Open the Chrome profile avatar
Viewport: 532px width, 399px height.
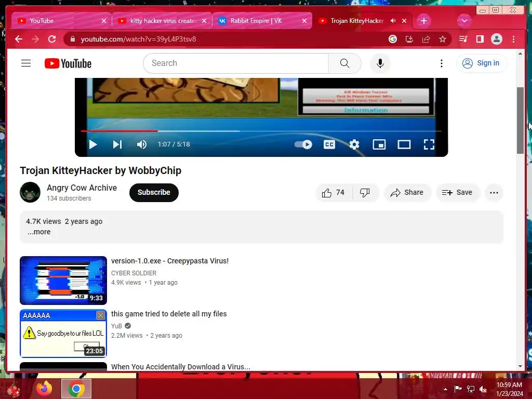click(x=496, y=39)
